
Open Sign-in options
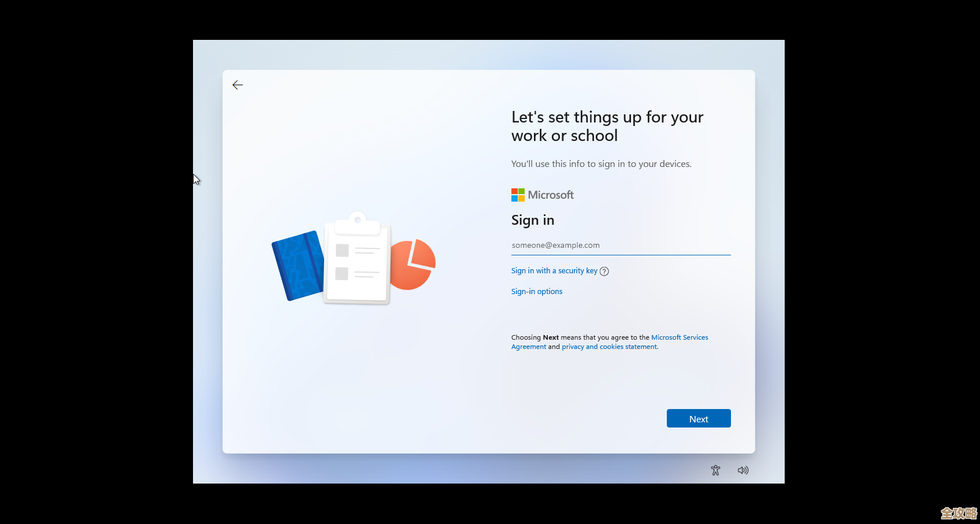[536, 291]
